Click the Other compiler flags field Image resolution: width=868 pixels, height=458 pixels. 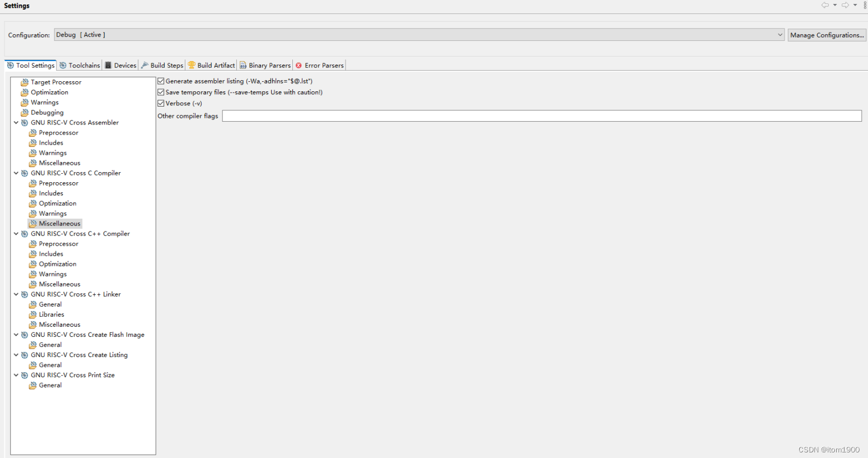(542, 116)
